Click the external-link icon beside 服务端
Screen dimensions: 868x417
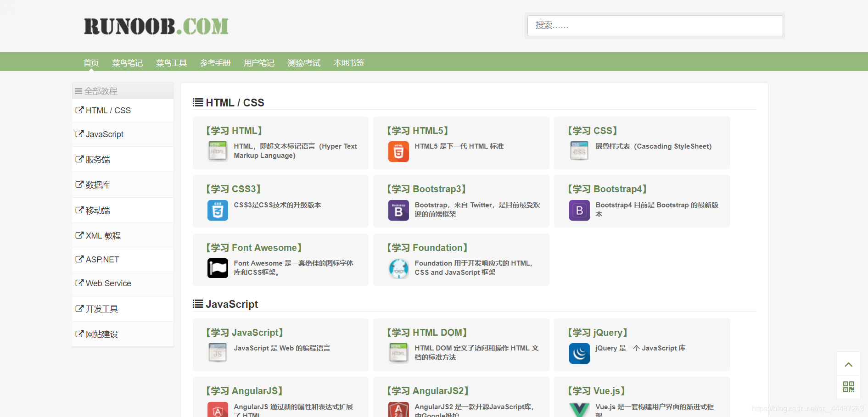[x=79, y=159]
